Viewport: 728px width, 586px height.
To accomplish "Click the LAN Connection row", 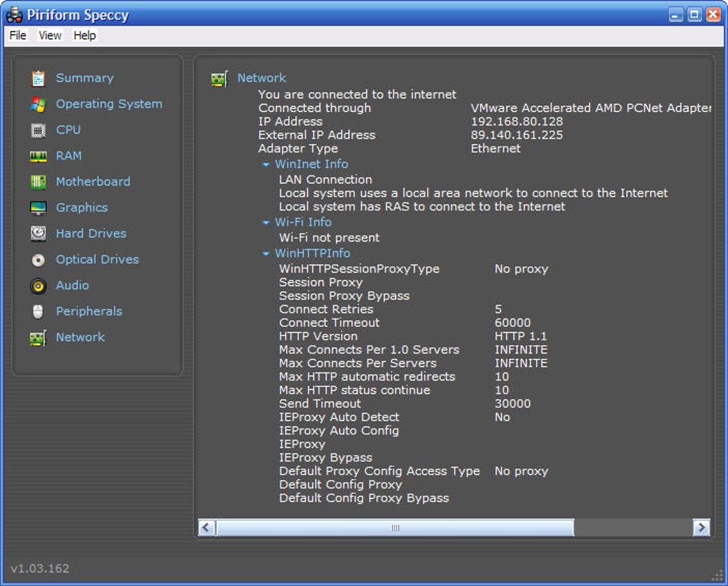I will [x=325, y=180].
